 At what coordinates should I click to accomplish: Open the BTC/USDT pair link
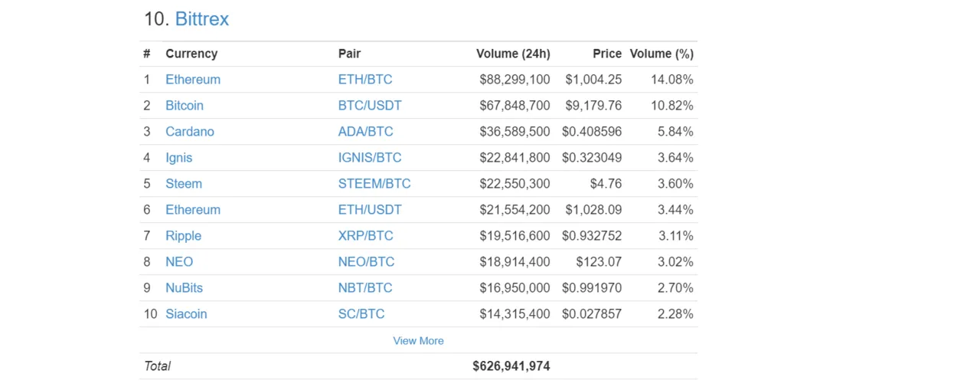tap(370, 106)
